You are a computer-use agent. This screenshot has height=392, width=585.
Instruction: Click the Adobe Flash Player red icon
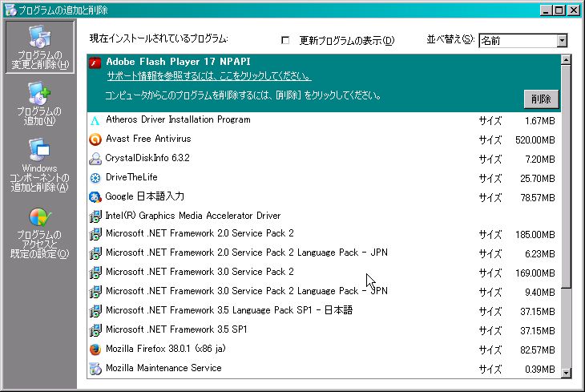(x=95, y=63)
